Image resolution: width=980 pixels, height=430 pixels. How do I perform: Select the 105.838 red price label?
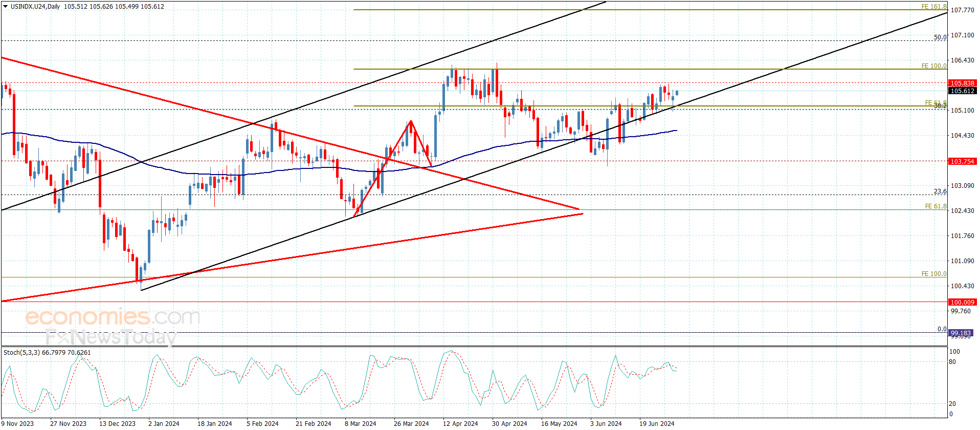(x=962, y=83)
